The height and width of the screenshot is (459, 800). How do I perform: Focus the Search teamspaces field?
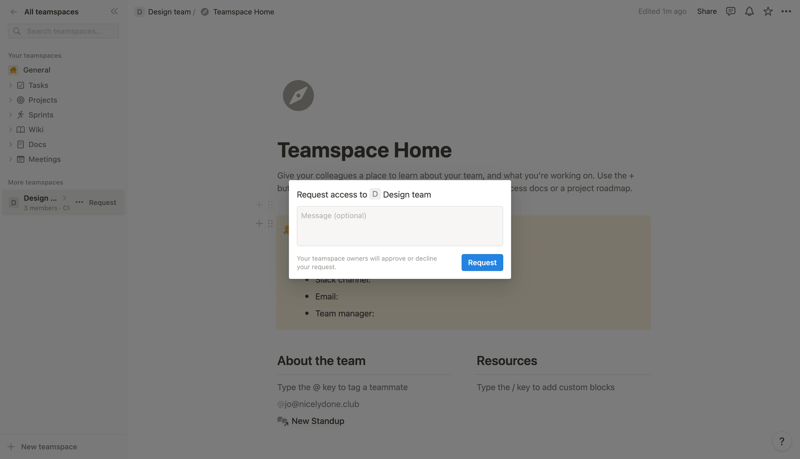click(x=63, y=31)
